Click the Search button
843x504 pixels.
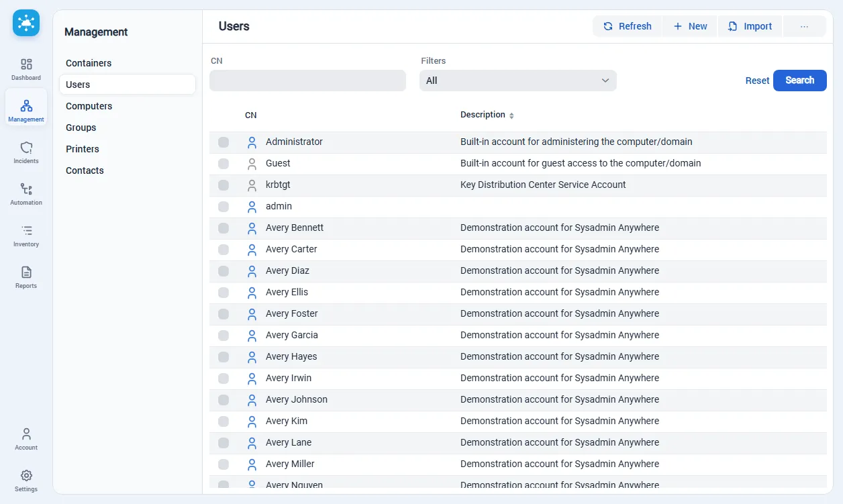(800, 81)
